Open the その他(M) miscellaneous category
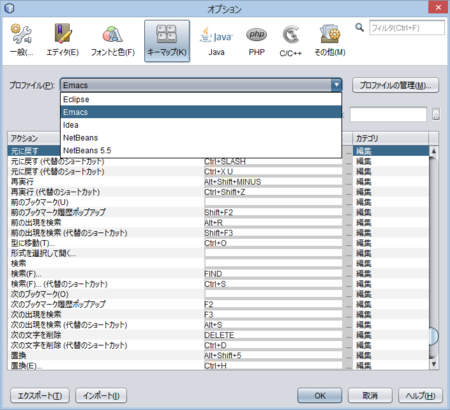 coord(330,41)
